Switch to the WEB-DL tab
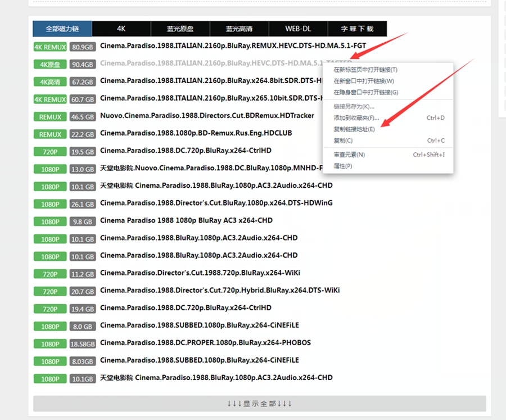This screenshot has height=420, width=506. 298,29
